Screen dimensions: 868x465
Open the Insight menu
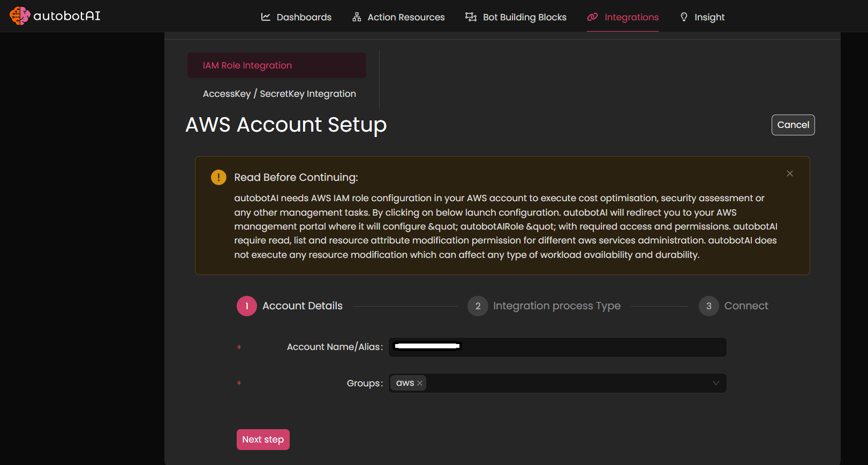click(702, 17)
